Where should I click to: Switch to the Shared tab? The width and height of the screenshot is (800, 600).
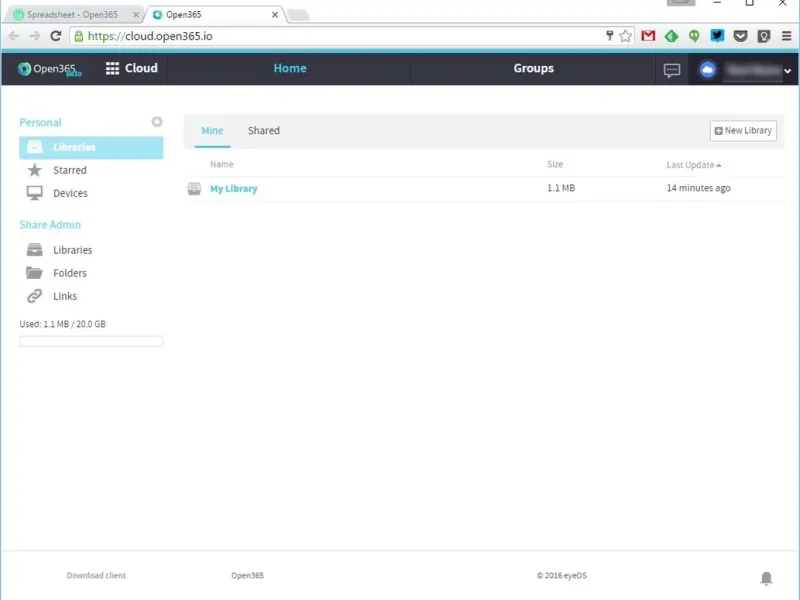pyautogui.click(x=264, y=131)
